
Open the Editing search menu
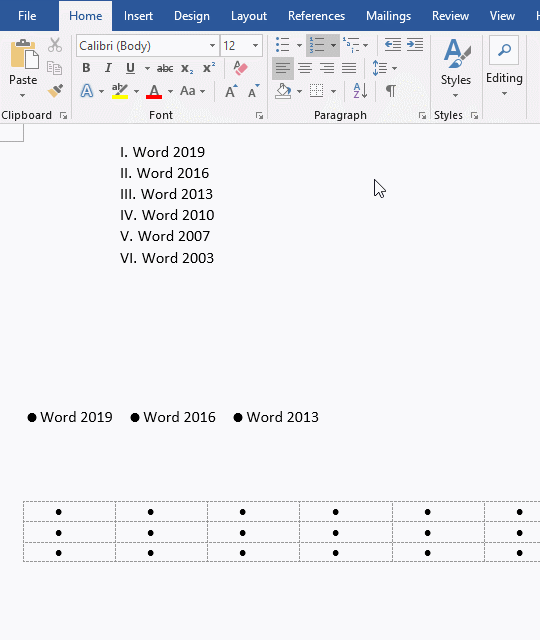point(504,67)
